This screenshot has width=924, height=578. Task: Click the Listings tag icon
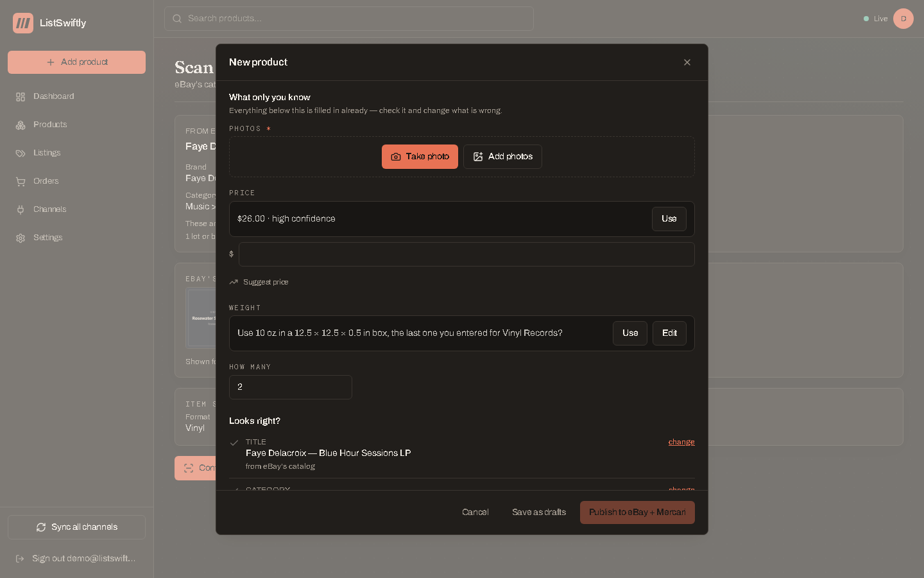click(21, 153)
